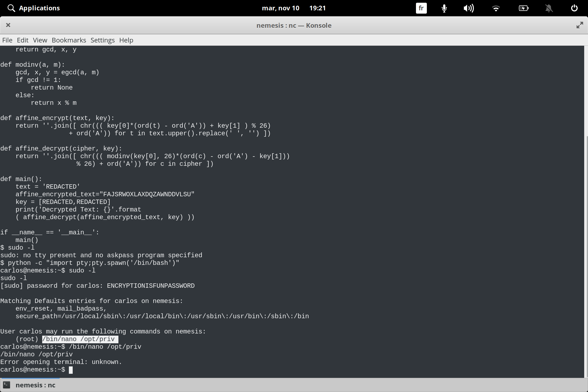Select the Edit menu item

23,40
